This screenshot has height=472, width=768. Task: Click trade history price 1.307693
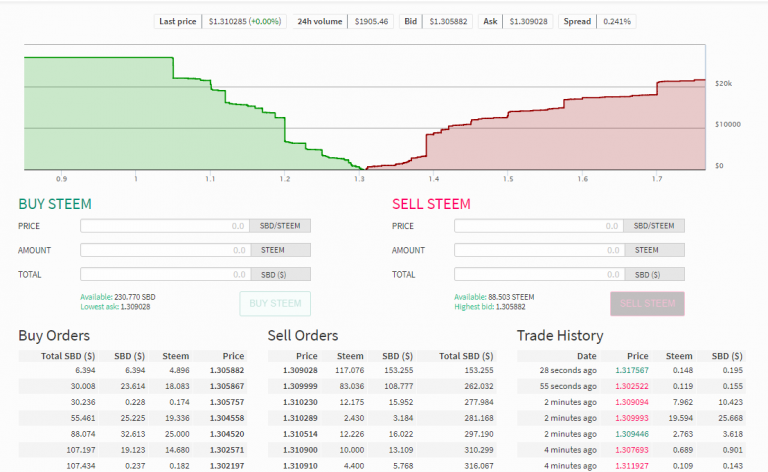click(632, 449)
